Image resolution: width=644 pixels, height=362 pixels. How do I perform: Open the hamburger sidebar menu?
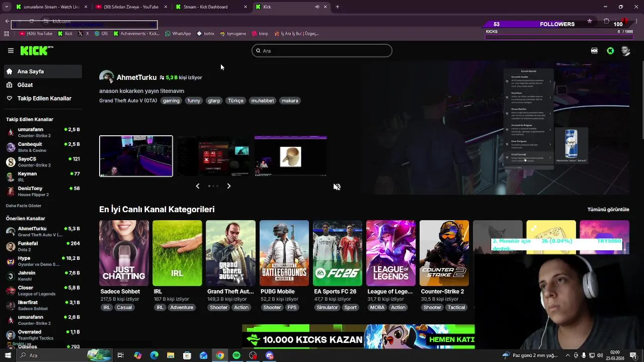(x=11, y=51)
